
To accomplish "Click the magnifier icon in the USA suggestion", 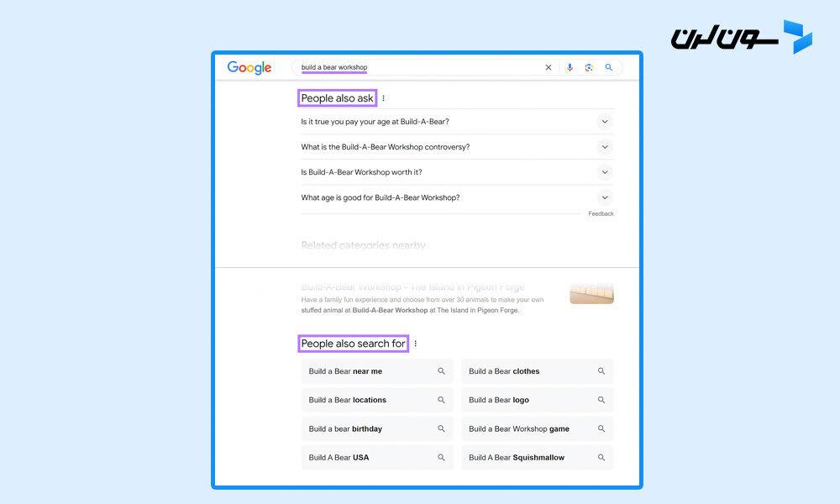I will click(x=442, y=458).
